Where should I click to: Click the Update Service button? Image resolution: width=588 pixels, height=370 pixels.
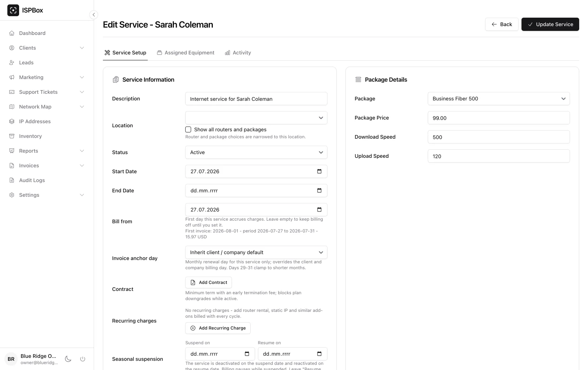point(550,24)
